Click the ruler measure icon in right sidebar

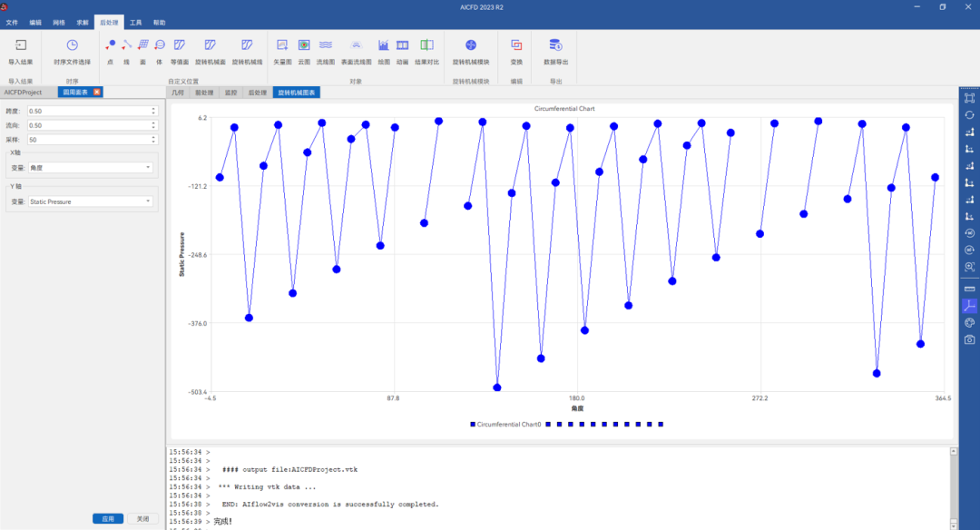pyautogui.click(x=969, y=289)
